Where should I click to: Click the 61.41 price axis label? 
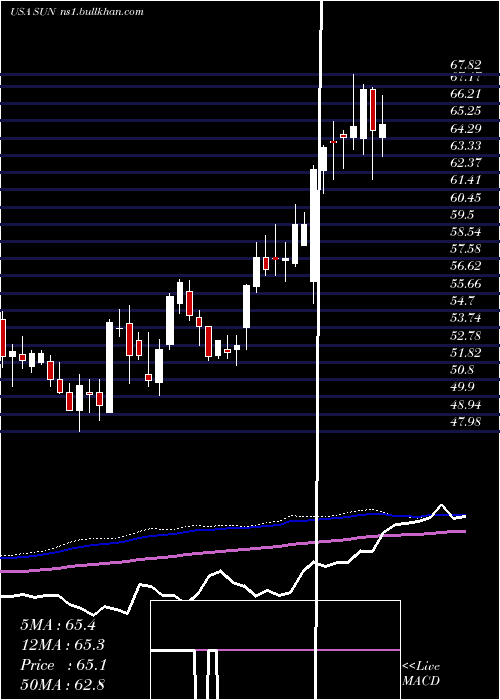(465, 180)
